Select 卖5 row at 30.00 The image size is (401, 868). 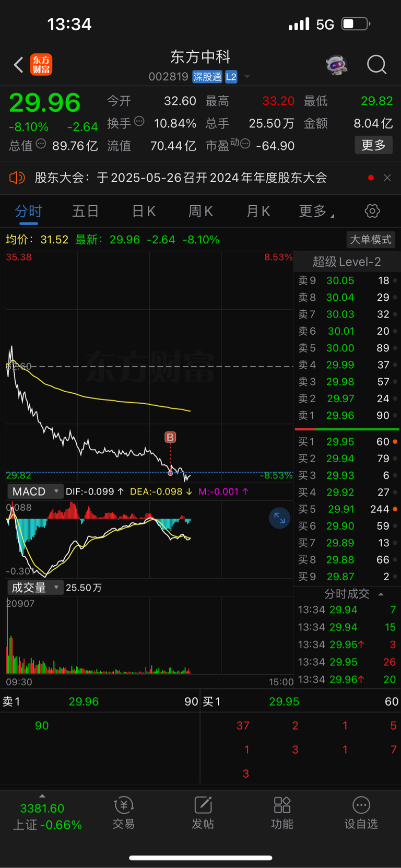(x=348, y=348)
